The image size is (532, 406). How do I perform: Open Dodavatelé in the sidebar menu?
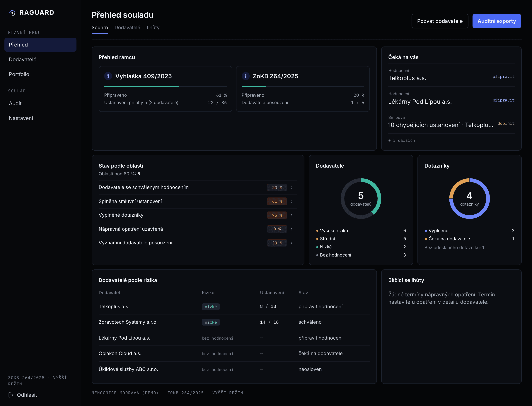(x=40, y=59)
